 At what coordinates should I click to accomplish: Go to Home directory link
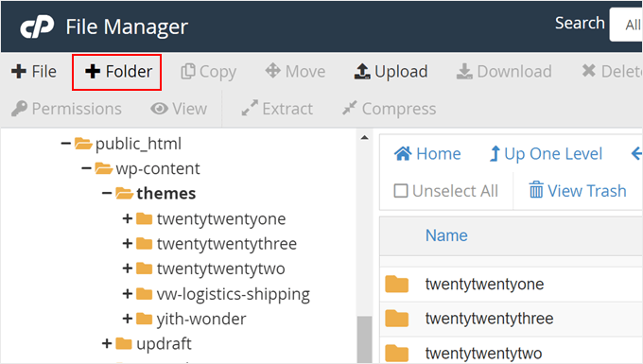[427, 154]
